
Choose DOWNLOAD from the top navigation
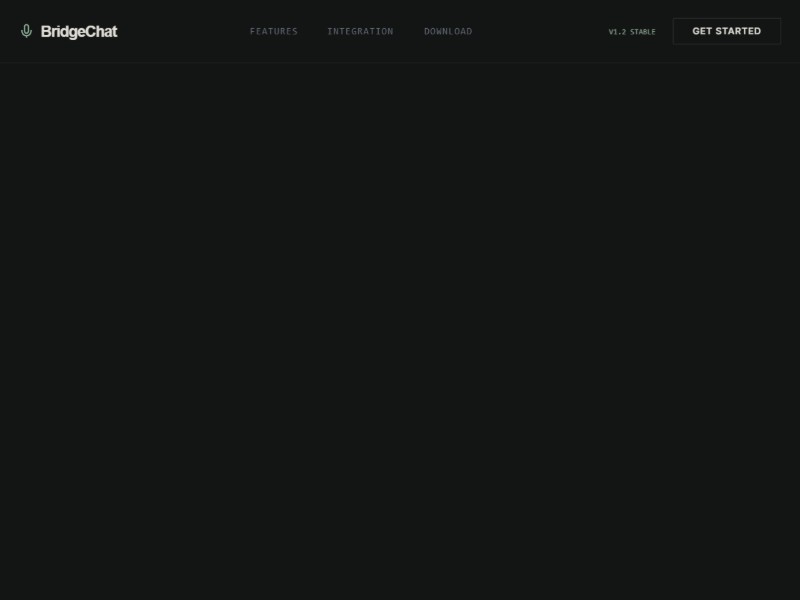[447, 31]
